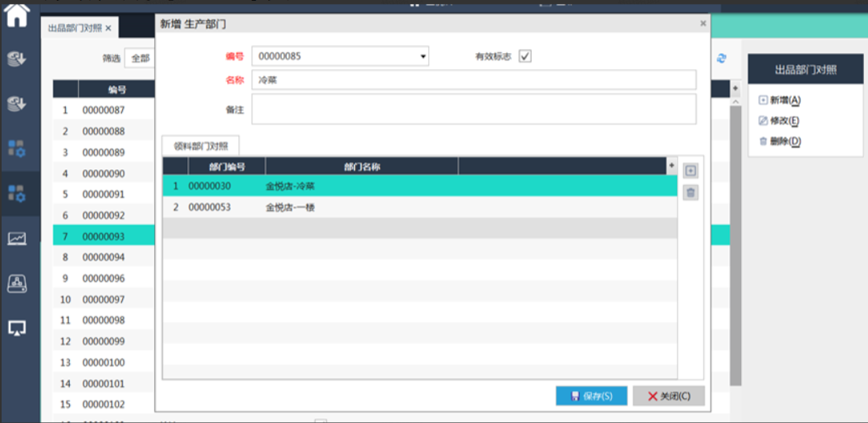
Task: Click the monitor display sidebar icon
Action: (x=17, y=327)
